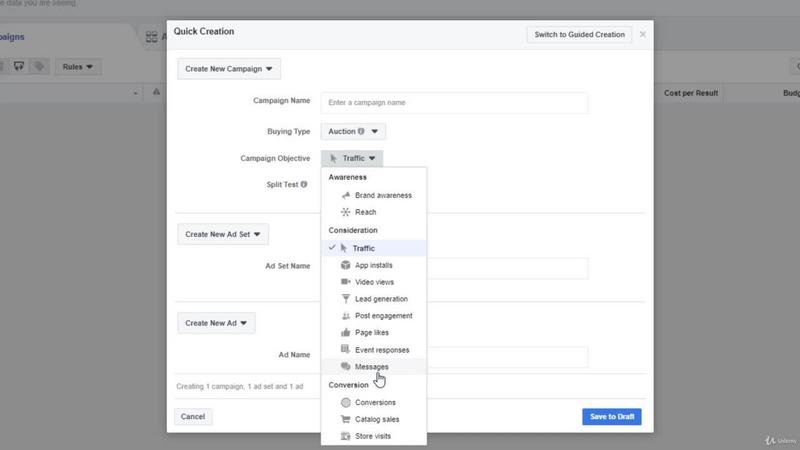Click the Video views camera icon
Viewport: 800px width, 450px height.
345,282
